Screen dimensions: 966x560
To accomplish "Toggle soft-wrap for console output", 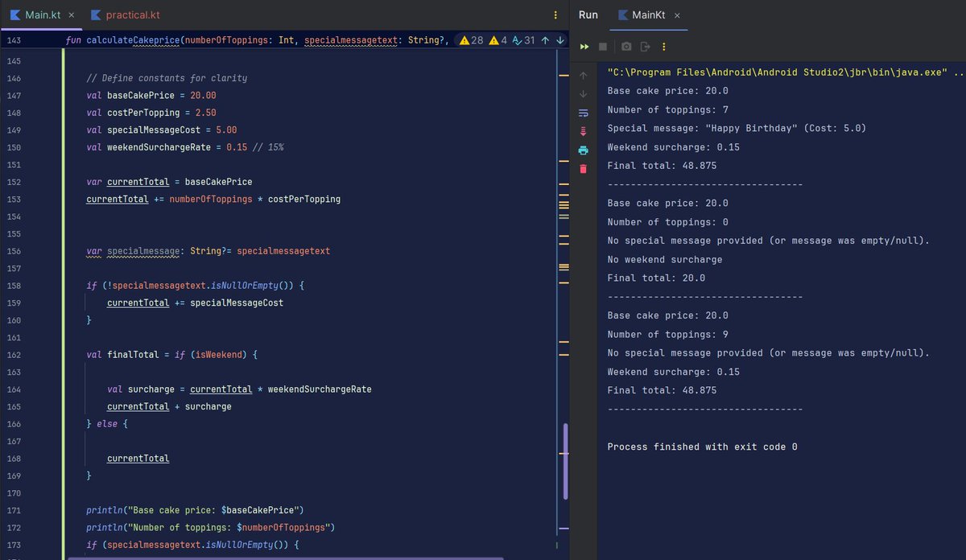I will coord(582,113).
